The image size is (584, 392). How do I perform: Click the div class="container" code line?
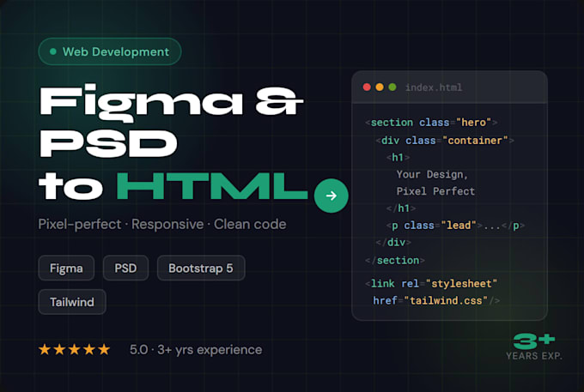[445, 140]
